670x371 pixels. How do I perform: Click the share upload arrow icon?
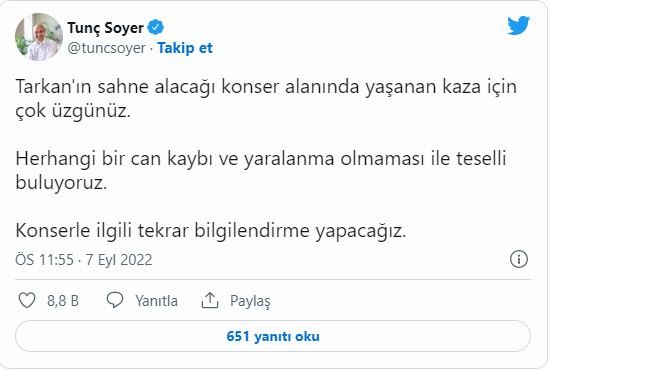(210, 300)
